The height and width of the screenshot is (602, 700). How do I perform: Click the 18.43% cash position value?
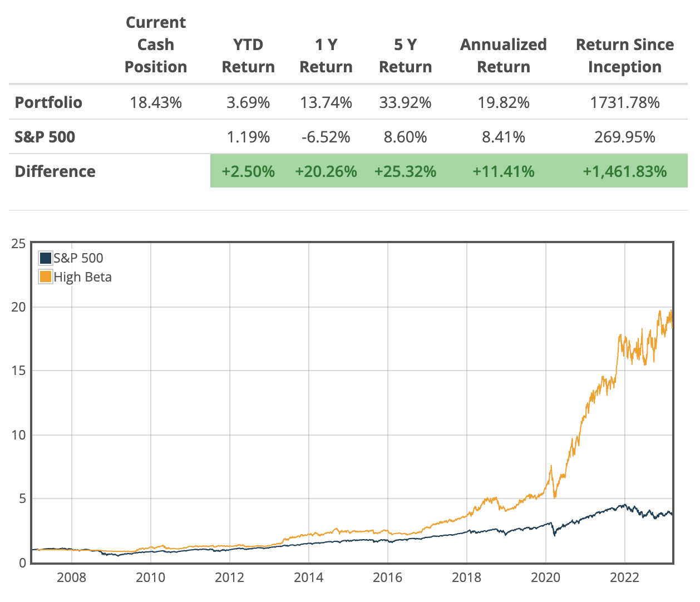point(156,102)
